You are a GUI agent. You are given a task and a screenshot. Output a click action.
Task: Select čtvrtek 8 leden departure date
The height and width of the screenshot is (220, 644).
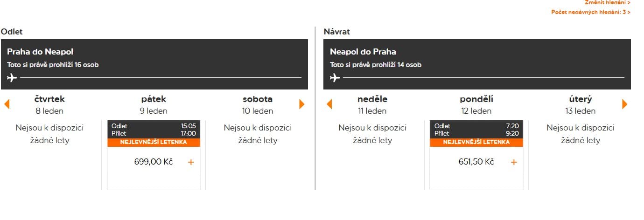point(49,105)
